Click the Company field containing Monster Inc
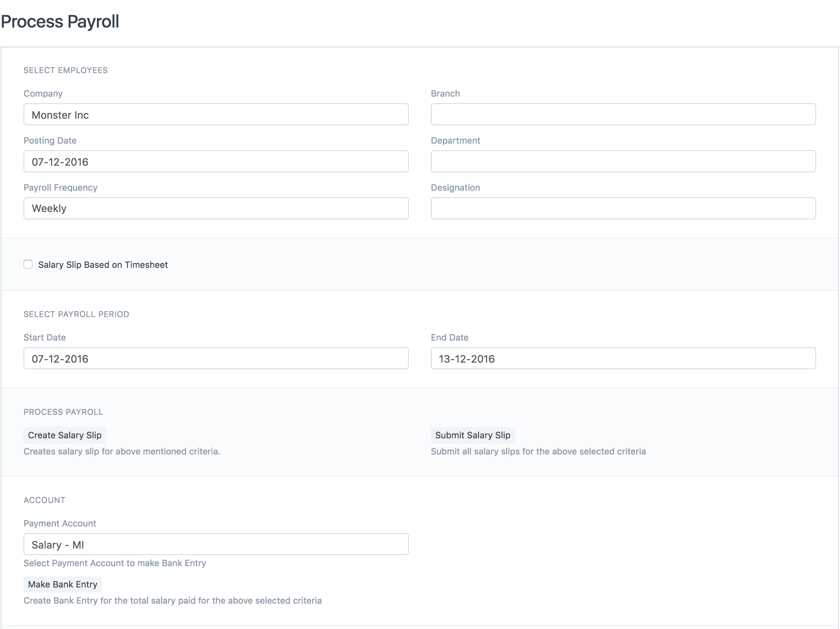This screenshot has height=629, width=840. (x=216, y=115)
